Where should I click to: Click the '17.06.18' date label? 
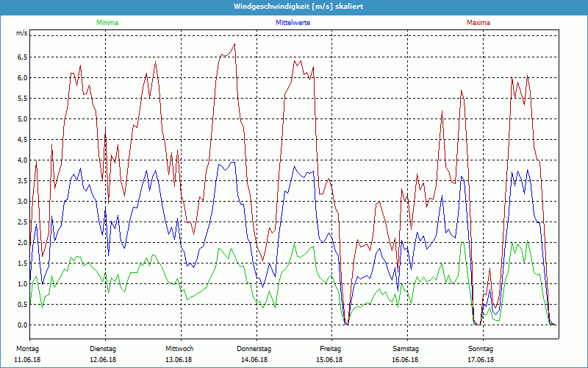pyautogui.click(x=481, y=360)
